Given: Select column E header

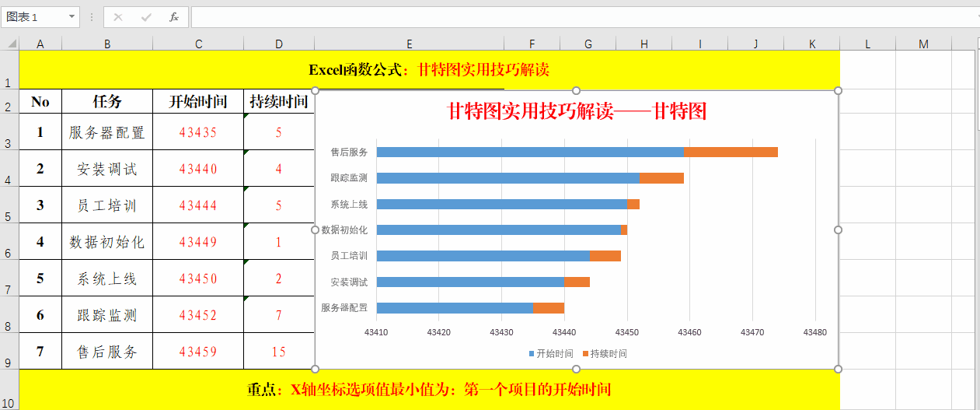Looking at the screenshot, I should pos(410,44).
